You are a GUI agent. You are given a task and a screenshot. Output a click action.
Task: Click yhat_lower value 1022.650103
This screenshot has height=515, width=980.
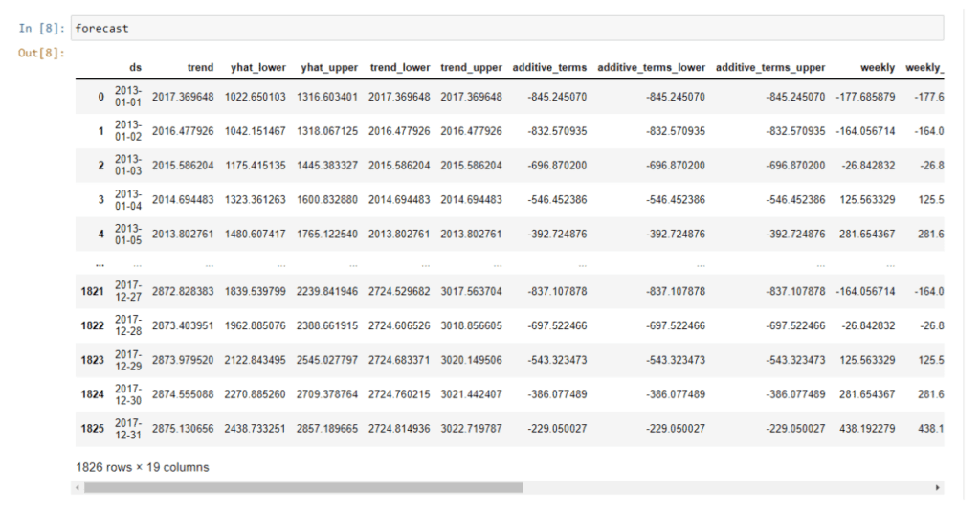coord(255,97)
